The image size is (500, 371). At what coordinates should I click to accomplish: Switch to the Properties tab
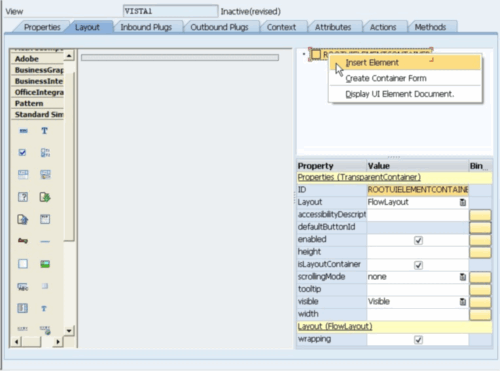(42, 27)
